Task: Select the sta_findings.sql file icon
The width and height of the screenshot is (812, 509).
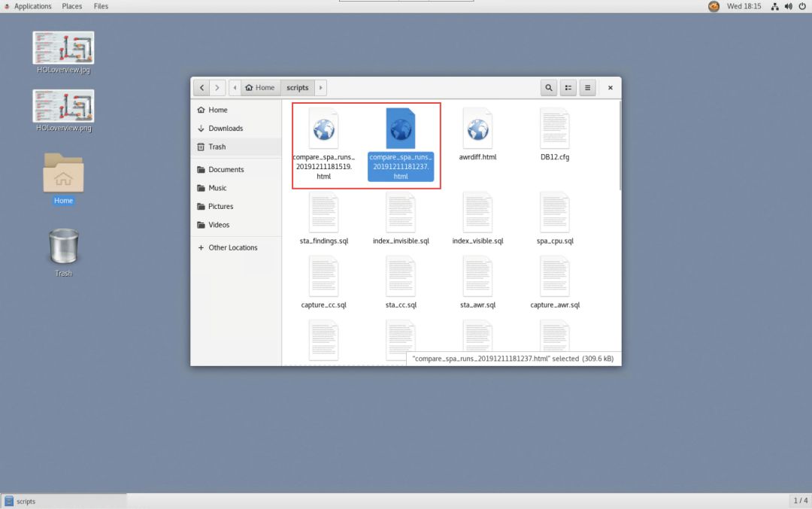Action: coord(323,212)
